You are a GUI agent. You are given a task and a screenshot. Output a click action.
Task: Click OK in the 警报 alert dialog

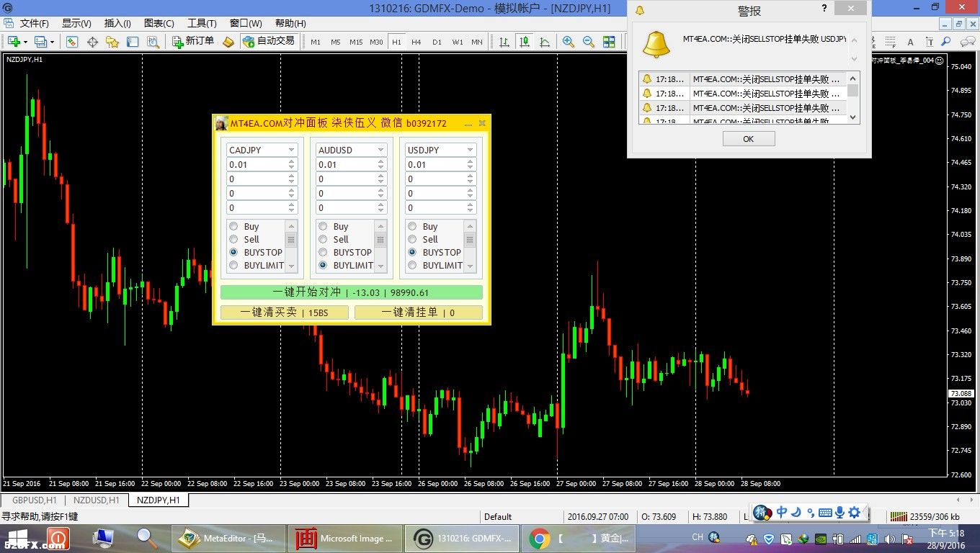749,139
